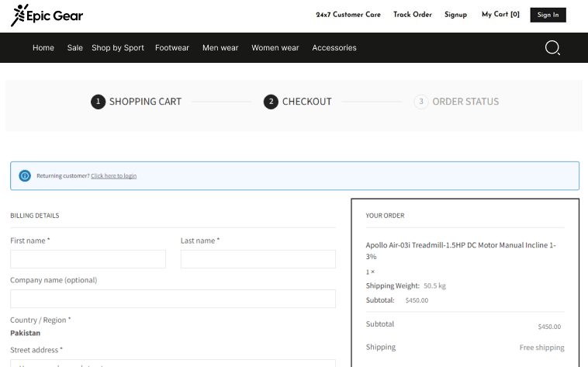Click the Epic Gear logo
Viewport: 588px width, 367px height.
[x=47, y=15]
